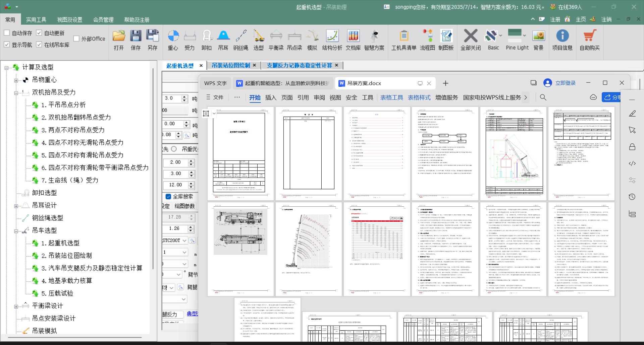The height and width of the screenshot is (345, 644).
Task: Click the 绘图参数 button
Action: (x=184, y=206)
